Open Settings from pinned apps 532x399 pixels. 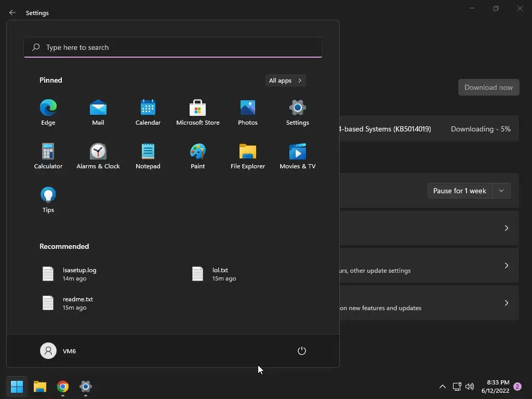point(298,113)
